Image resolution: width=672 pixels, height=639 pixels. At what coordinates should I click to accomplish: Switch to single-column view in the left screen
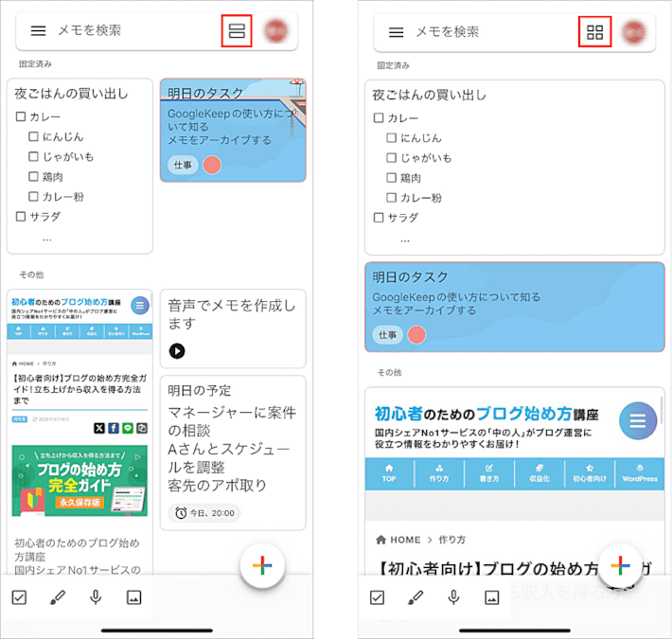click(x=237, y=30)
